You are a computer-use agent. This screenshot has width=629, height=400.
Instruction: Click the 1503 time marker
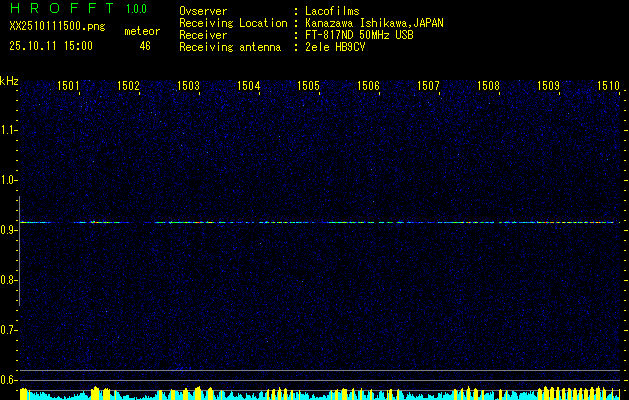pyautogui.click(x=189, y=87)
